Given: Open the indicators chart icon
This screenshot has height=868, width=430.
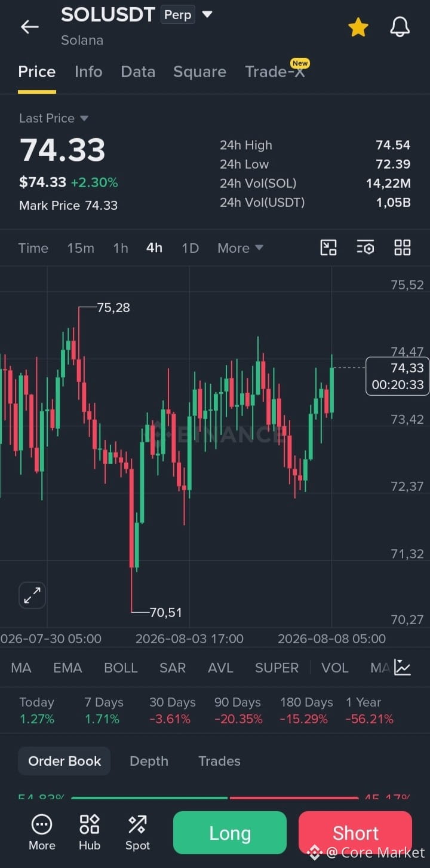Looking at the screenshot, I should pyautogui.click(x=403, y=668).
